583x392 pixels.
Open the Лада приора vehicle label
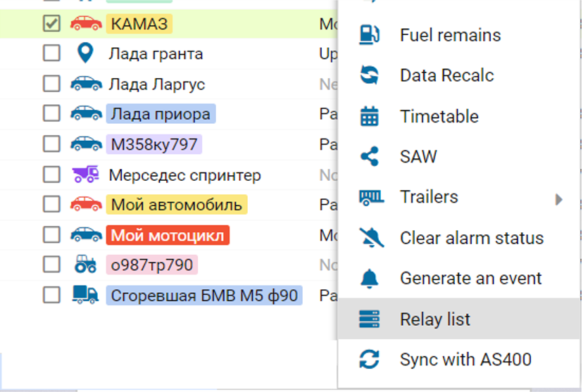[x=161, y=114]
